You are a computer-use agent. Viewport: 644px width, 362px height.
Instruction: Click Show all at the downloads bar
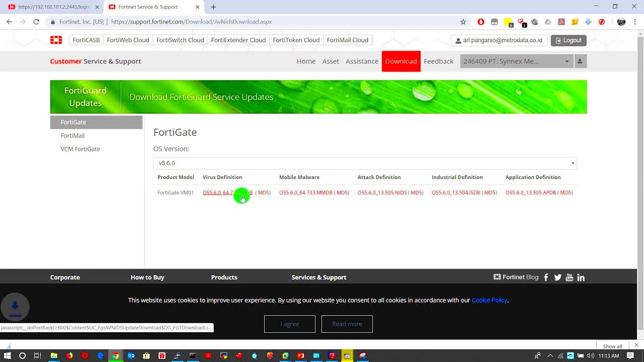(612, 346)
